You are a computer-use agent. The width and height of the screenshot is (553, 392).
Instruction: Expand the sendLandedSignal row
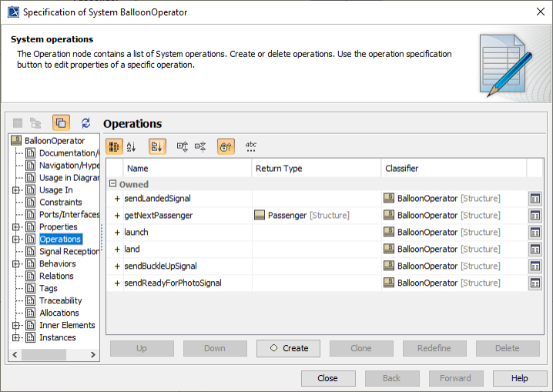[x=117, y=199]
